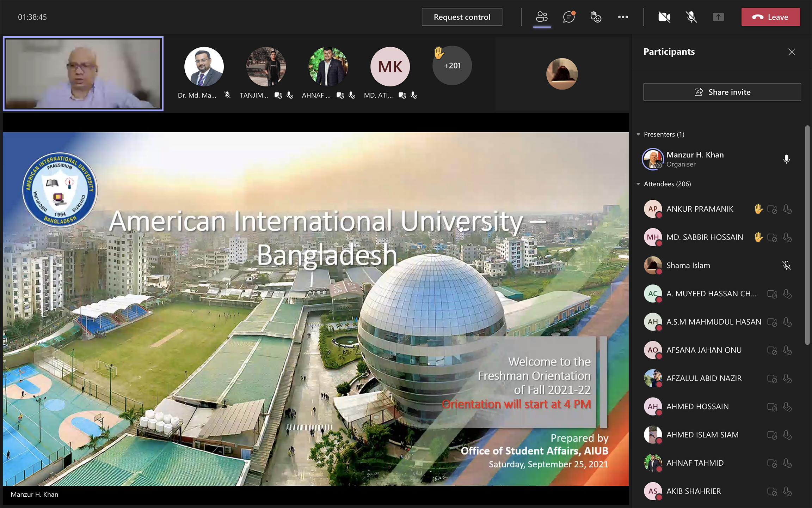This screenshot has height=508, width=812.
Task: Select Ahnaf Tahmid in the attendees list
Action: click(x=695, y=463)
